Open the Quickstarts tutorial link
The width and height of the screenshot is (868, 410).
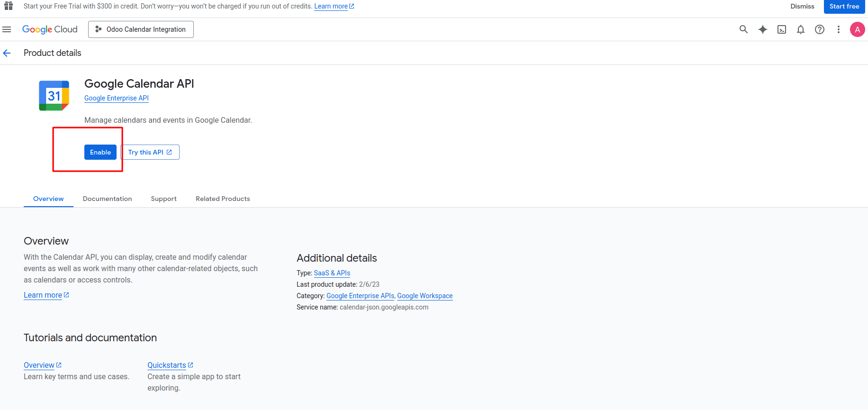(x=170, y=365)
